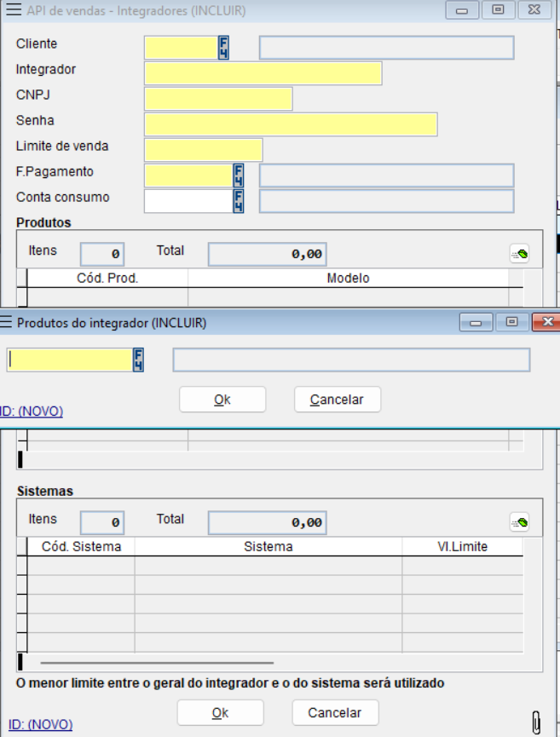
Task: Click the product code field in Produtos do integrador
Action: click(x=70, y=360)
